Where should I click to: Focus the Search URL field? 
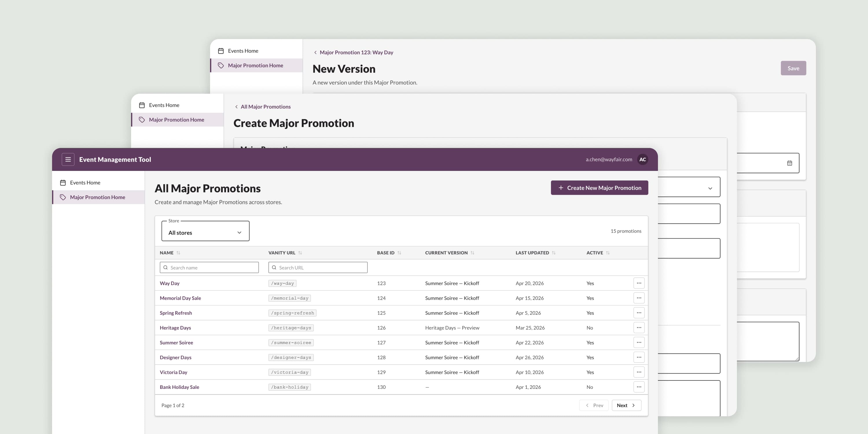(318, 268)
